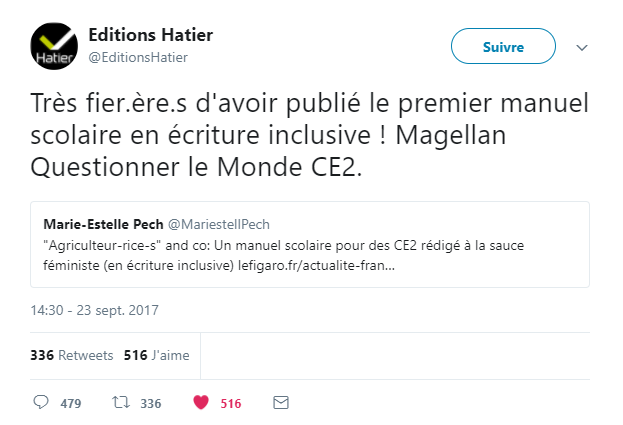Click the 516 count beside the heart
The image size is (623, 425).
pyautogui.click(x=231, y=403)
